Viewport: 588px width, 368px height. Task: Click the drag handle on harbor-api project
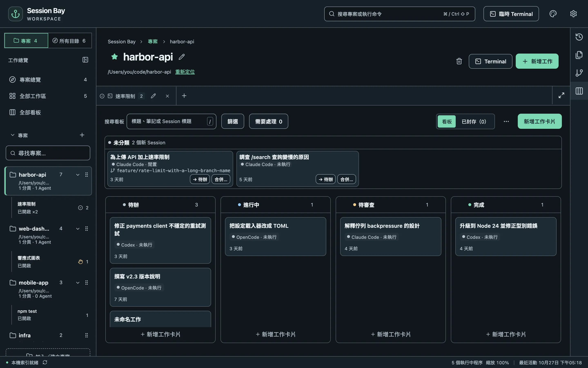click(x=87, y=175)
